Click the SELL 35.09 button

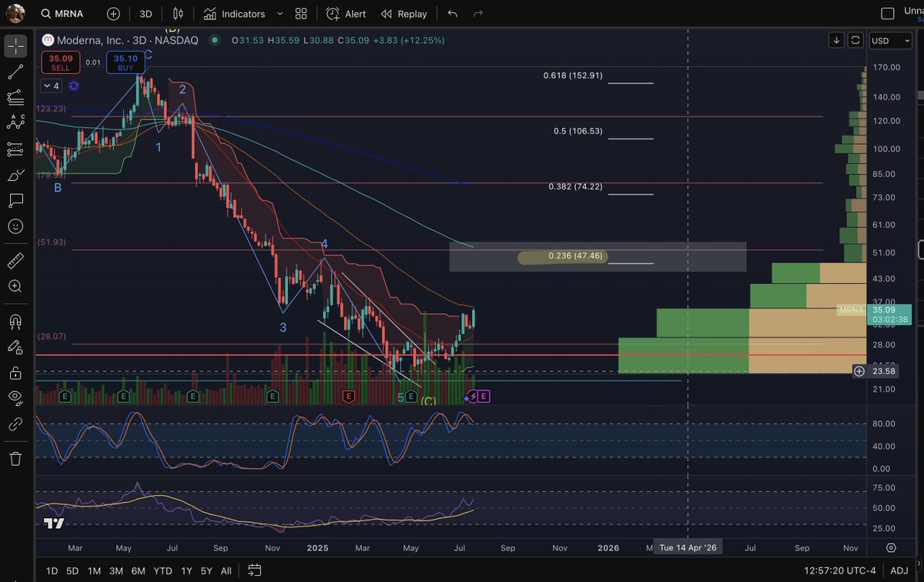pos(61,62)
